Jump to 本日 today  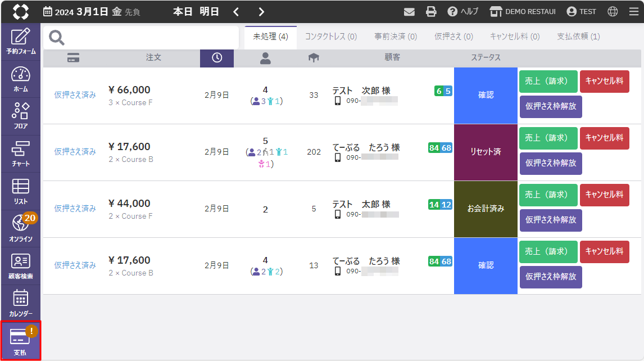click(x=183, y=11)
